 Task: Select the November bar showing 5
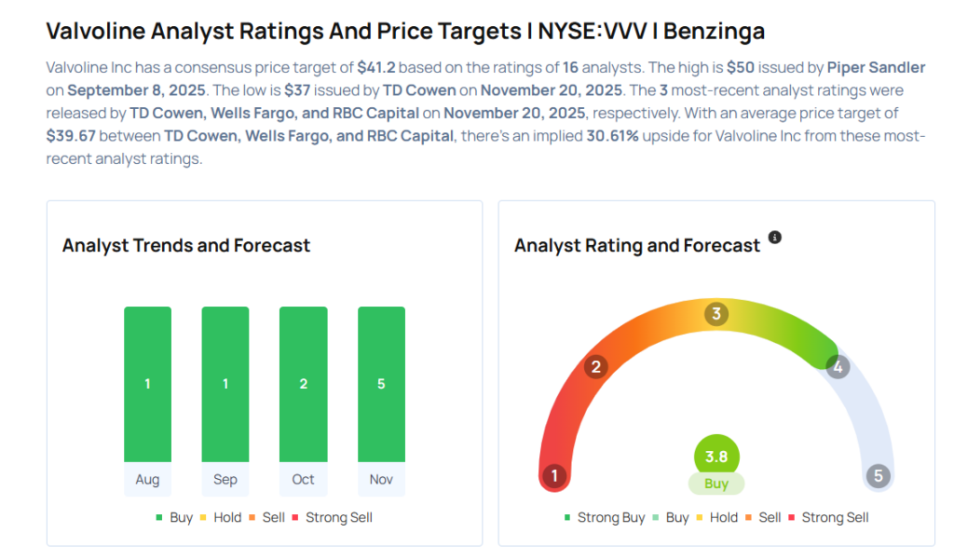pyautogui.click(x=381, y=384)
